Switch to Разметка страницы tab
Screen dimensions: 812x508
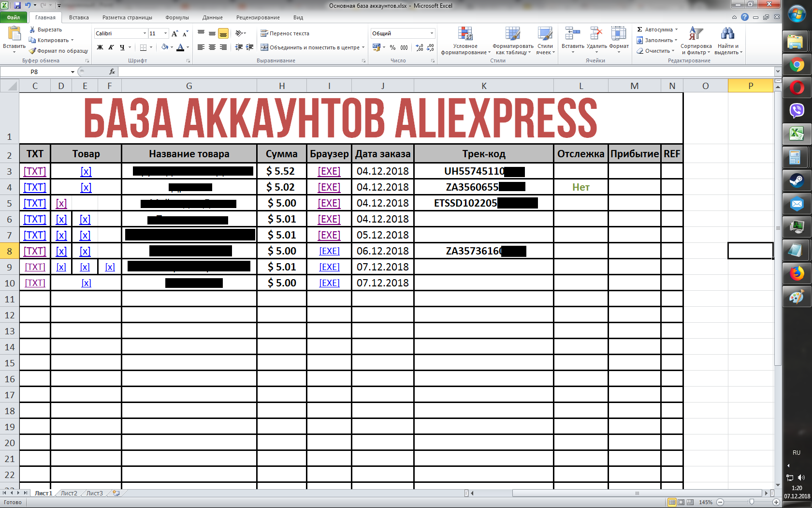(x=127, y=17)
